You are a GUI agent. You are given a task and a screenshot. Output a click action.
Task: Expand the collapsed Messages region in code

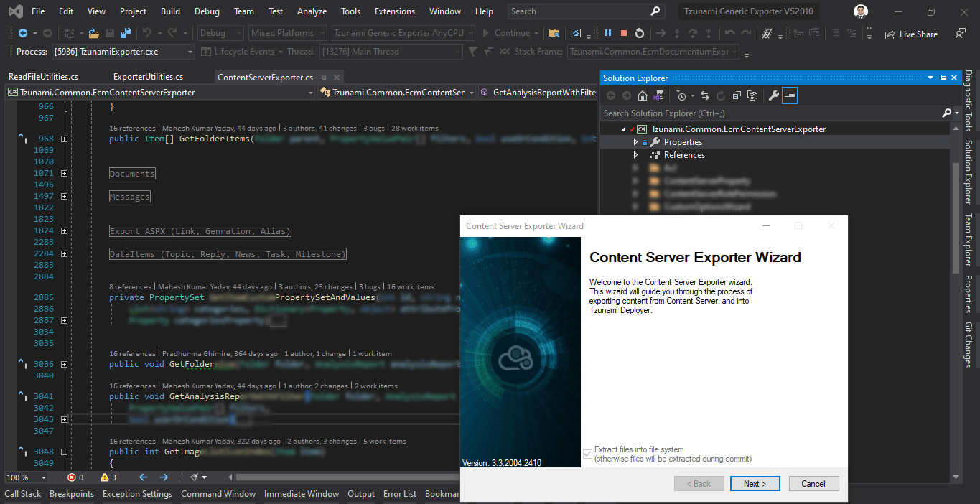coord(64,196)
